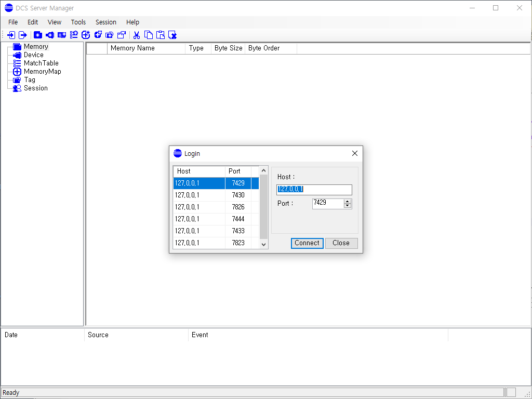Click the new memory map circled-plus toolbar icon
This screenshot has height=399, width=532.
click(x=86, y=35)
